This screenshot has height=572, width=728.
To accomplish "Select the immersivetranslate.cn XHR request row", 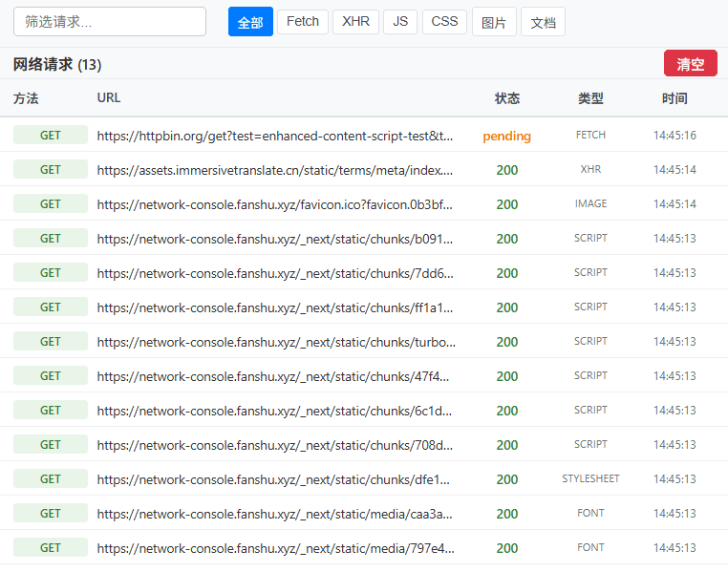I will coord(275,170).
